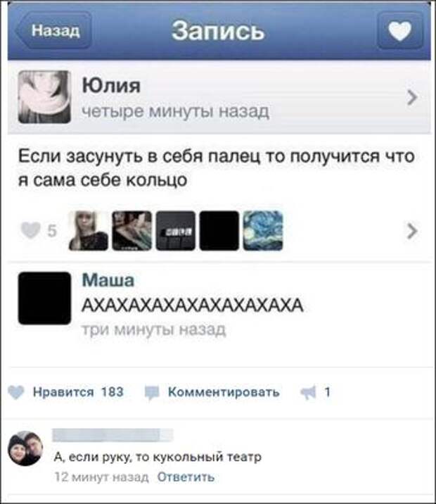
Task: Expand the likers list chevron
Action: [412, 231]
